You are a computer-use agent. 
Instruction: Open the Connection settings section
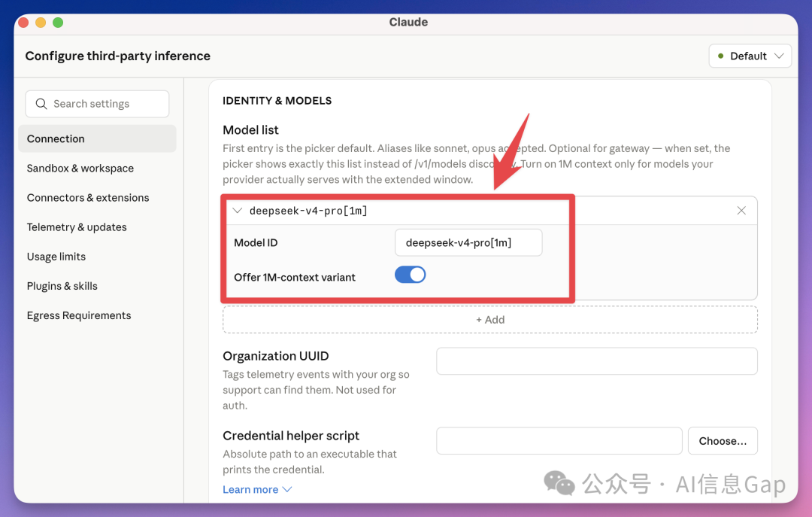tap(97, 139)
